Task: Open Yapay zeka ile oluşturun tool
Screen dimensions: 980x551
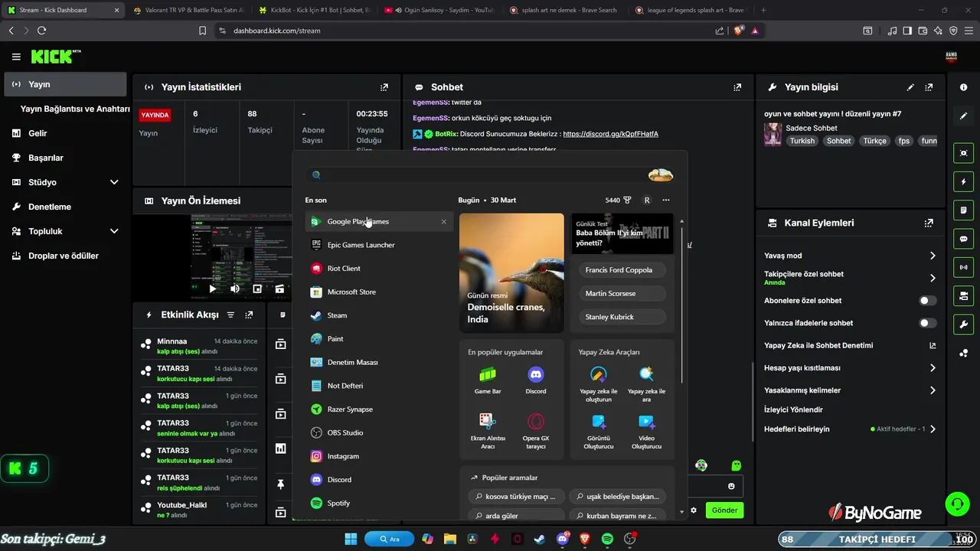Action: pos(599,384)
